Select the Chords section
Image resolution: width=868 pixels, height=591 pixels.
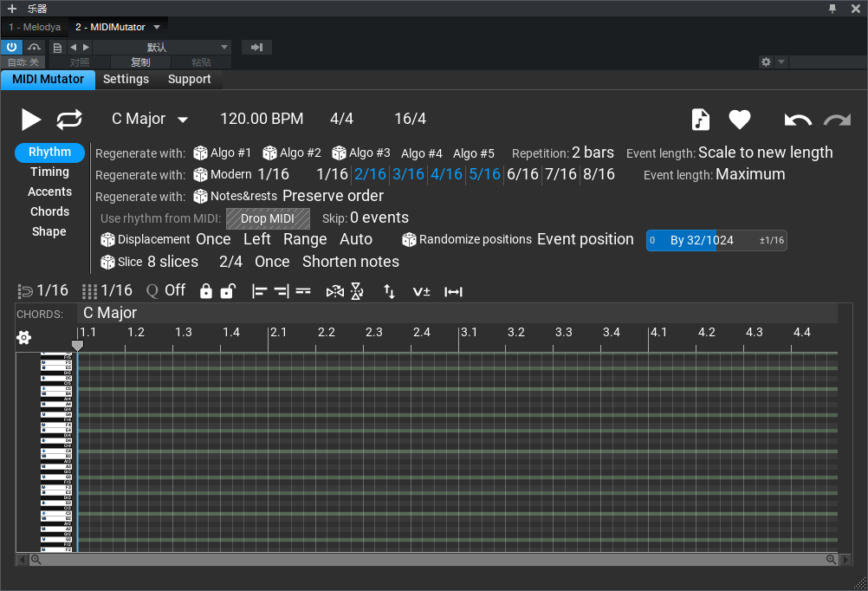[50, 212]
